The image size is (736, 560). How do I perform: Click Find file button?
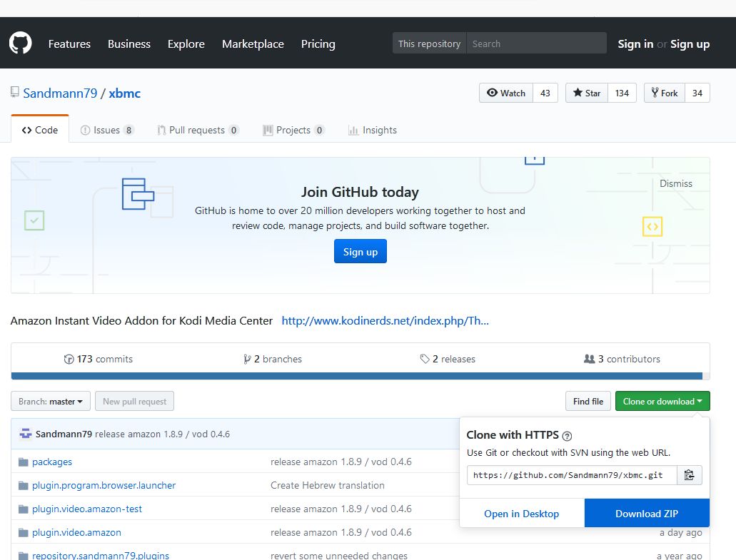pyautogui.click(x=588, y=401)
